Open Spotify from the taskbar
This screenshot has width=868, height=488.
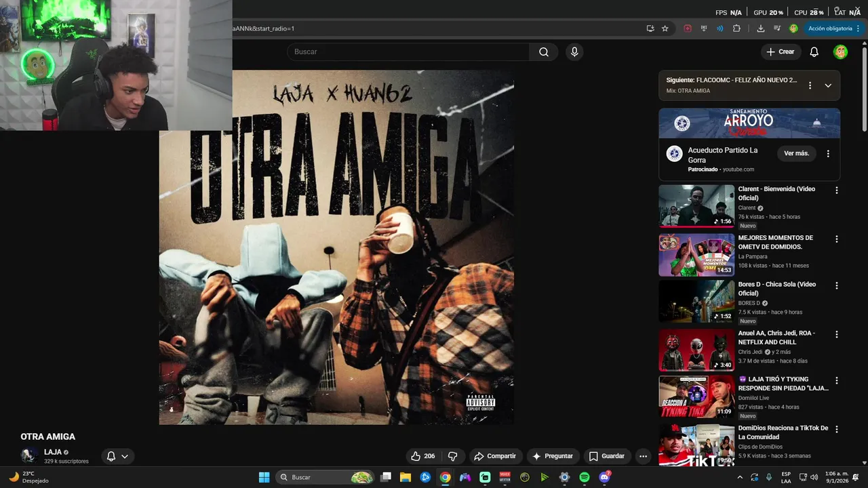[x=585, y=477]
